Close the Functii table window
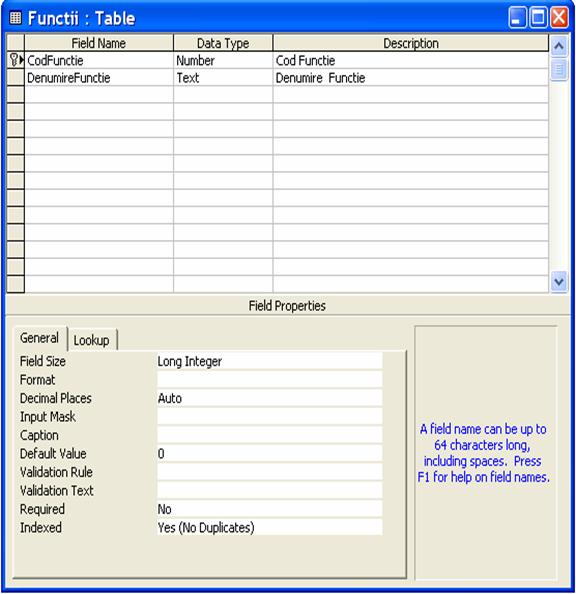The image size is (576, 594). click(559, 17)
